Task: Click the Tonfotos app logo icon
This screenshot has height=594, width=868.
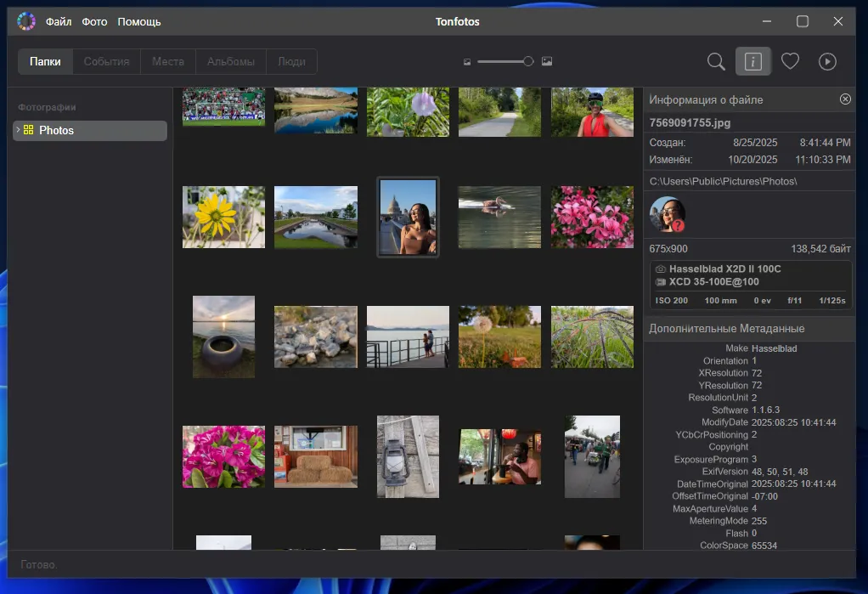Action: click(x=26, y=21)
